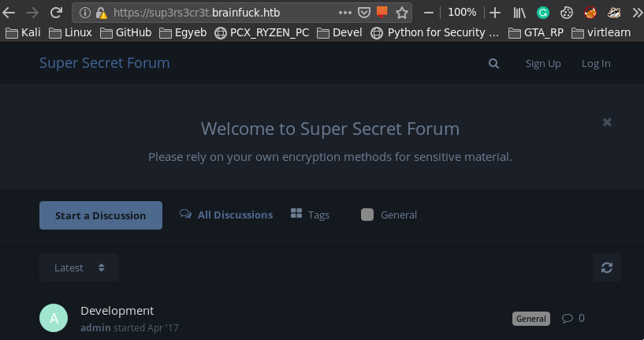Click the Grammarly extension icon
Image resolution: width=644 pixels, height=340 pixels.
(543, 13)
